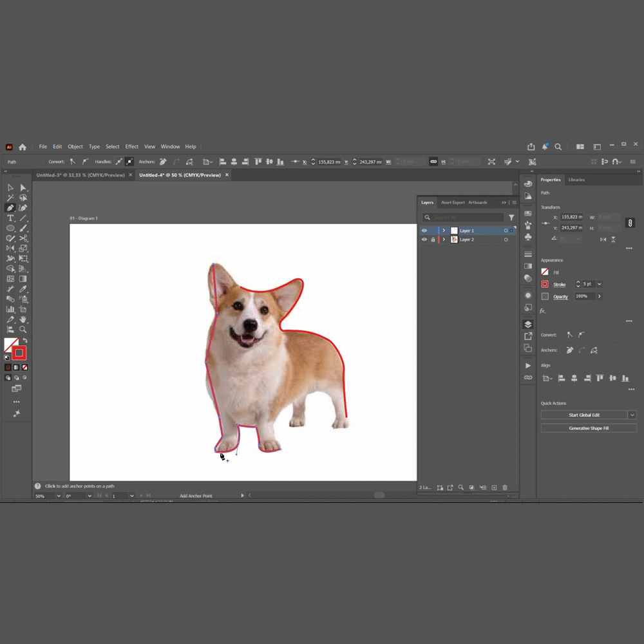Image resolution: width=644 pixels, height=644 pixels.
Task: Toggle visibility eye of Layer 1
Action: click(424, 231)
